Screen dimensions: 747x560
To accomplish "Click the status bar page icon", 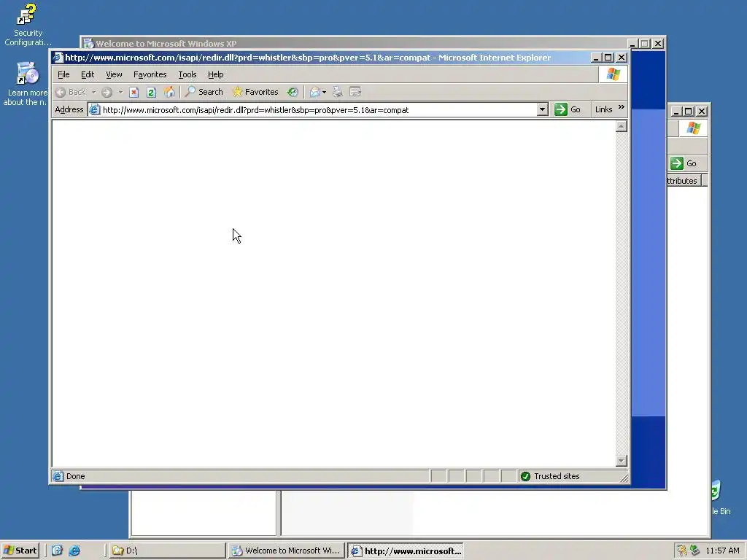I will pyautogui.click(x=58, y=476).
